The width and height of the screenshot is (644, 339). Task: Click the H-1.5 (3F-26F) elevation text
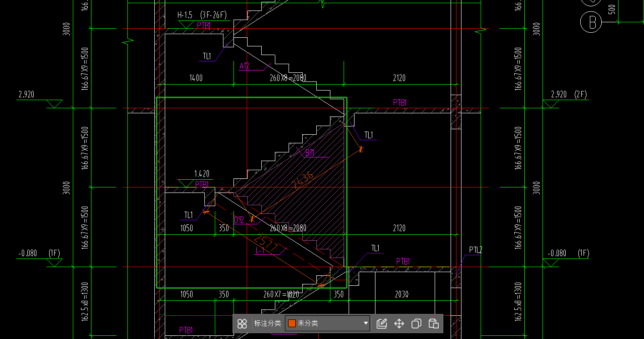click(202, 15)
